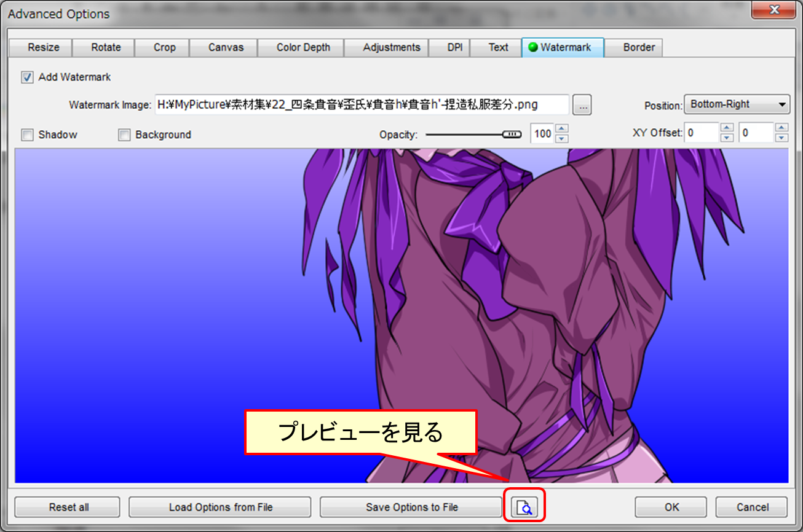Click the Opacity value field showing 100
The image size is (803, 532).
(542, 133)
